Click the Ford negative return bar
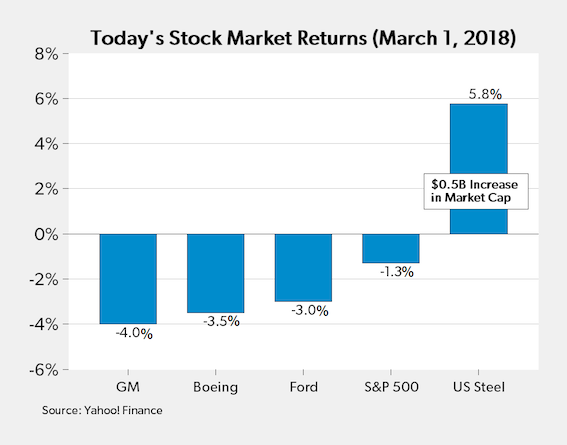 [x=303, y=268]
